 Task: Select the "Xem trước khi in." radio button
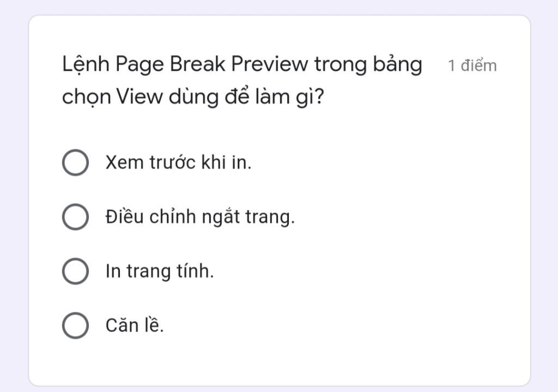tap(75, 163)
